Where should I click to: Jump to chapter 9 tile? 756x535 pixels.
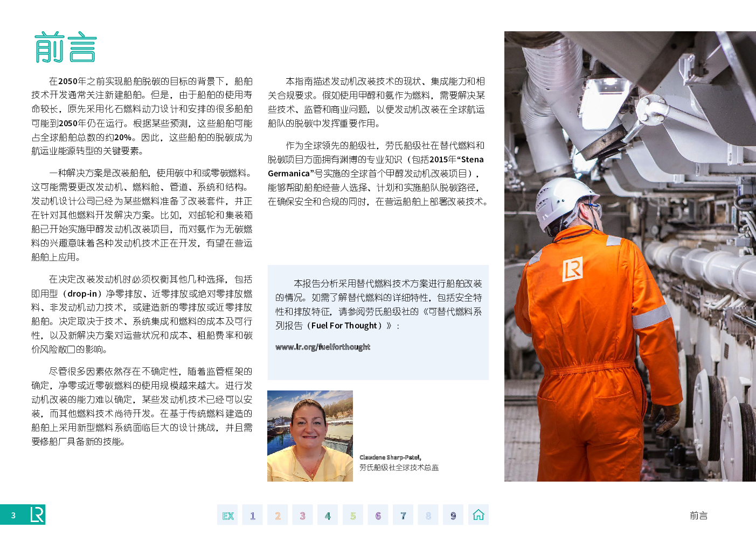[x=453, y=515]
